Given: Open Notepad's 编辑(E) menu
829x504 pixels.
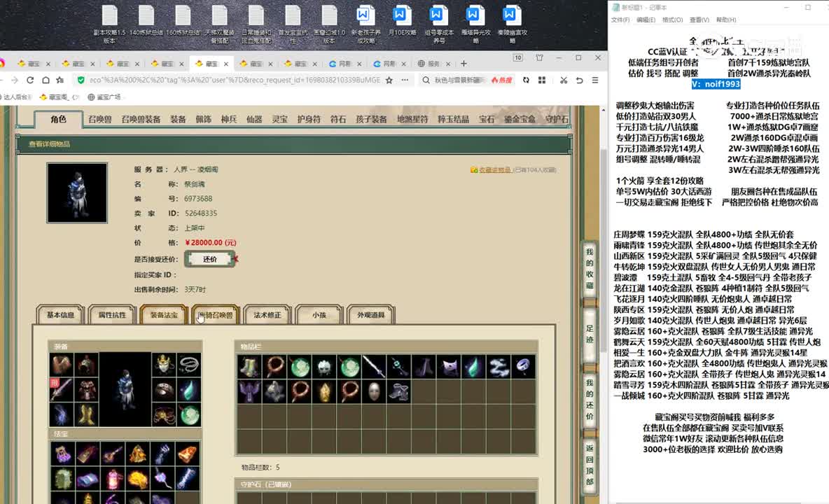Looking at the screenshot, I should click(646, 20).
